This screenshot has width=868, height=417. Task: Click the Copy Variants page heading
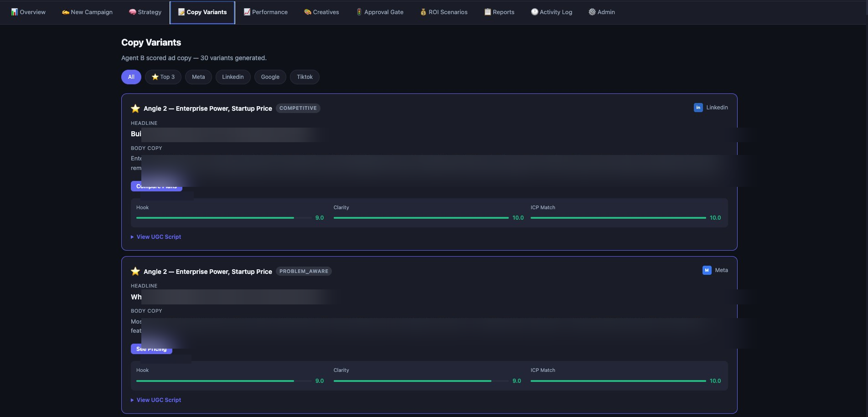coord(151,42)
